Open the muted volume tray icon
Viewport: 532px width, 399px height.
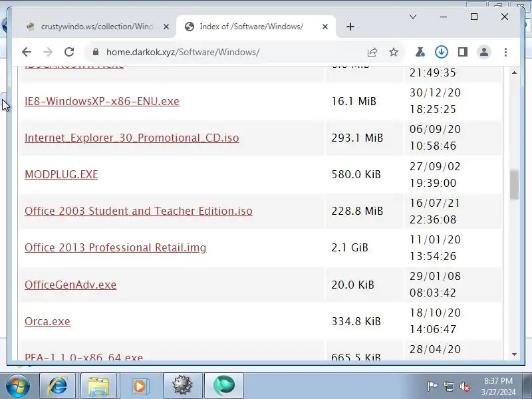465,386
